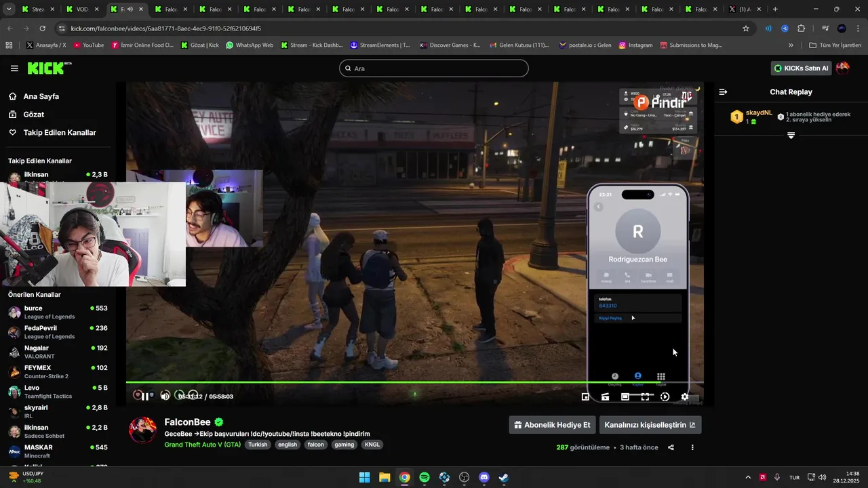Open a new browser tab
868x488 pixels.
click(775, 9)
